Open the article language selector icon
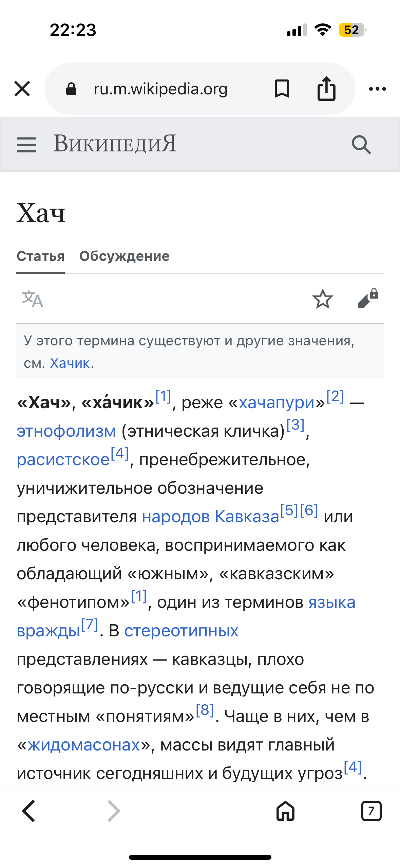Image resolution: width=400 pixels, height=868 pixels. (x=33, y=299)
